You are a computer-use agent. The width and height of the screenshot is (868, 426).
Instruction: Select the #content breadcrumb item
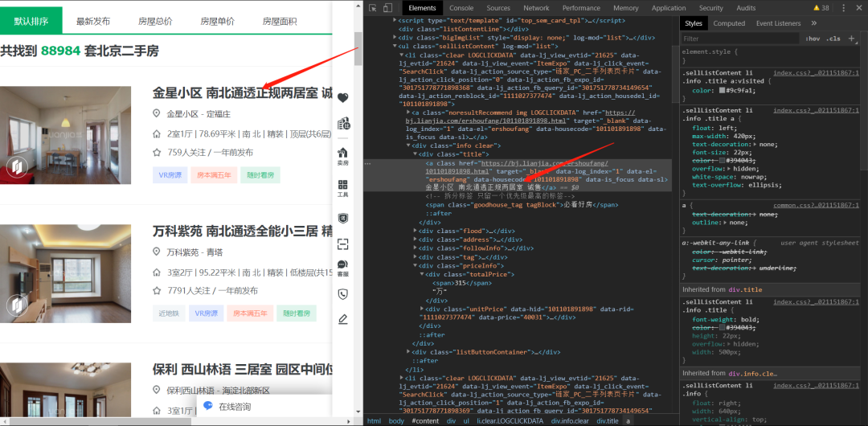[425, 421]
